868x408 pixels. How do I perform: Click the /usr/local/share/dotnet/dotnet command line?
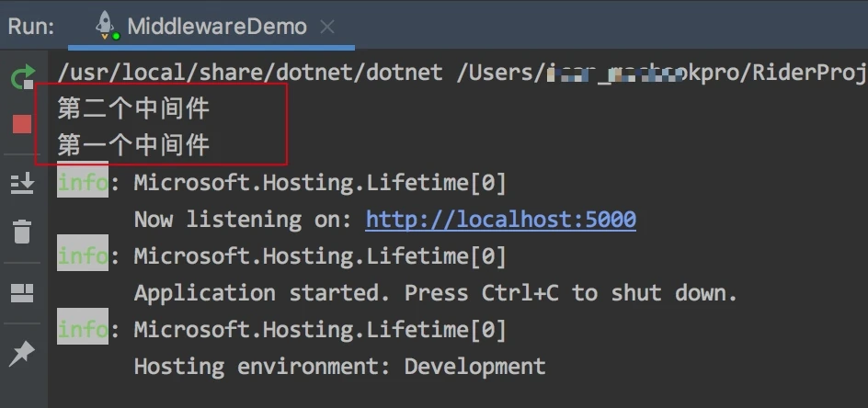click(x=463, y=73)
